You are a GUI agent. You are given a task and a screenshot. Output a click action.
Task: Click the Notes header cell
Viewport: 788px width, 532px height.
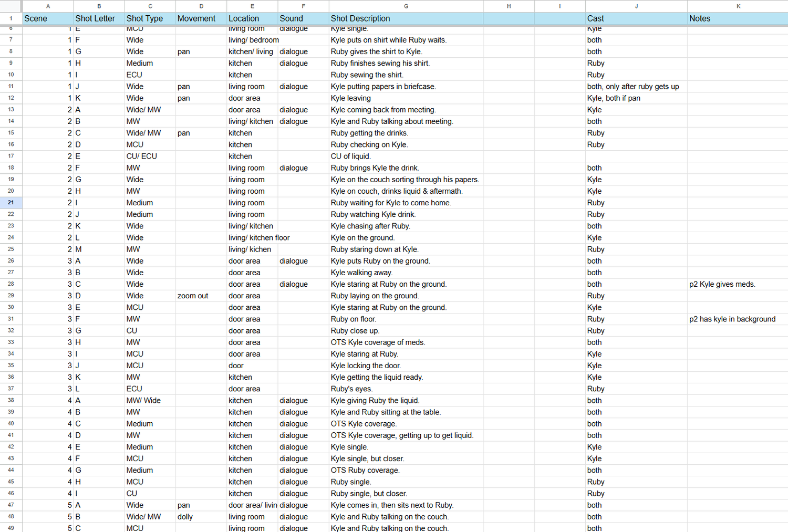point(738,18)
